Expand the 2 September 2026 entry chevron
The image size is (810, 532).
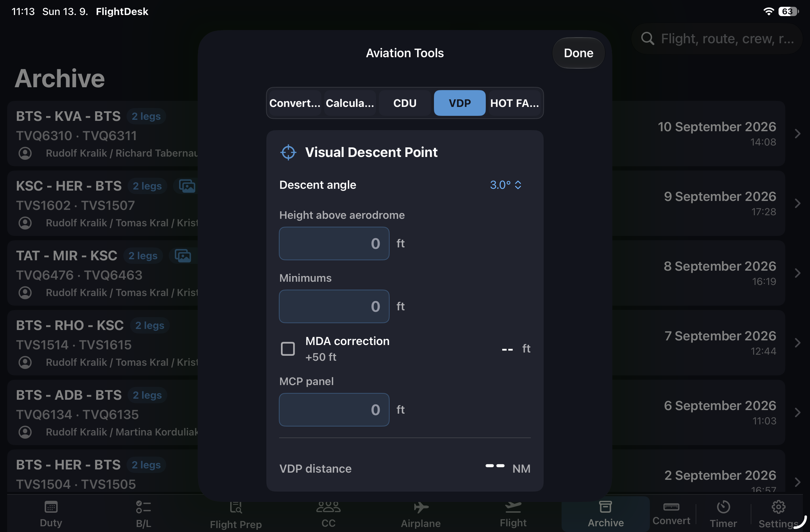[797, 482]
